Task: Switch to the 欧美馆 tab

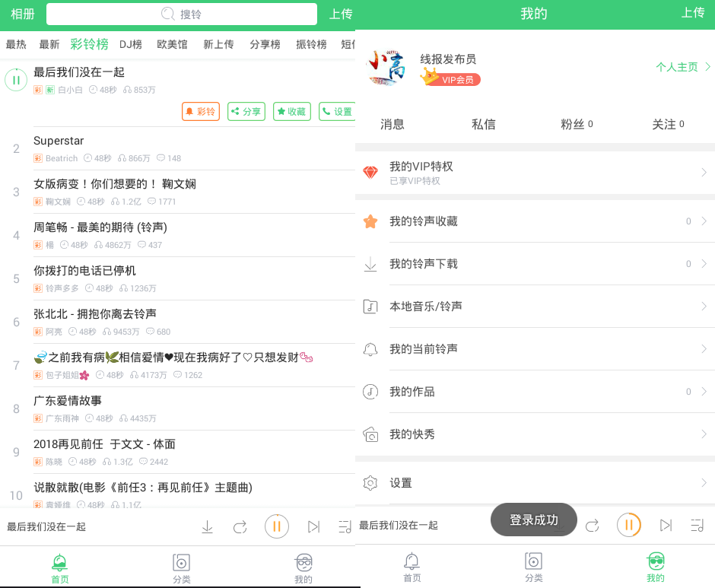Action: pos(172,44)
